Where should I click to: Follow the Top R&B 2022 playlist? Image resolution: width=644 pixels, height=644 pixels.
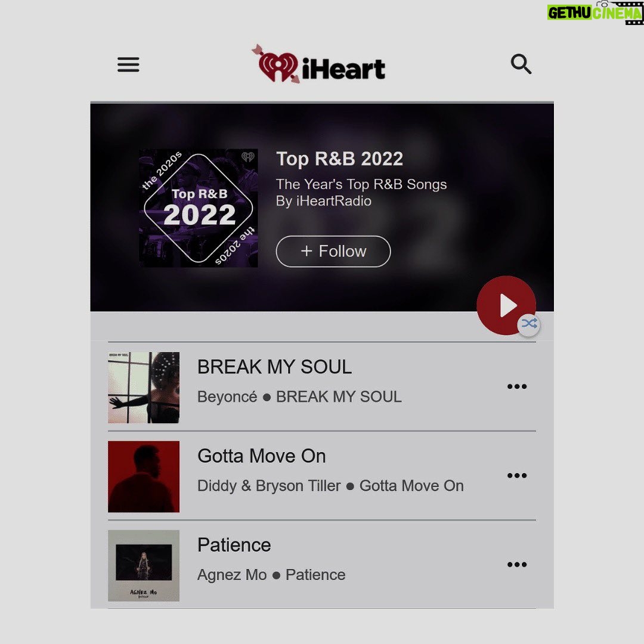pyautogui.click(x=333, y=251)
